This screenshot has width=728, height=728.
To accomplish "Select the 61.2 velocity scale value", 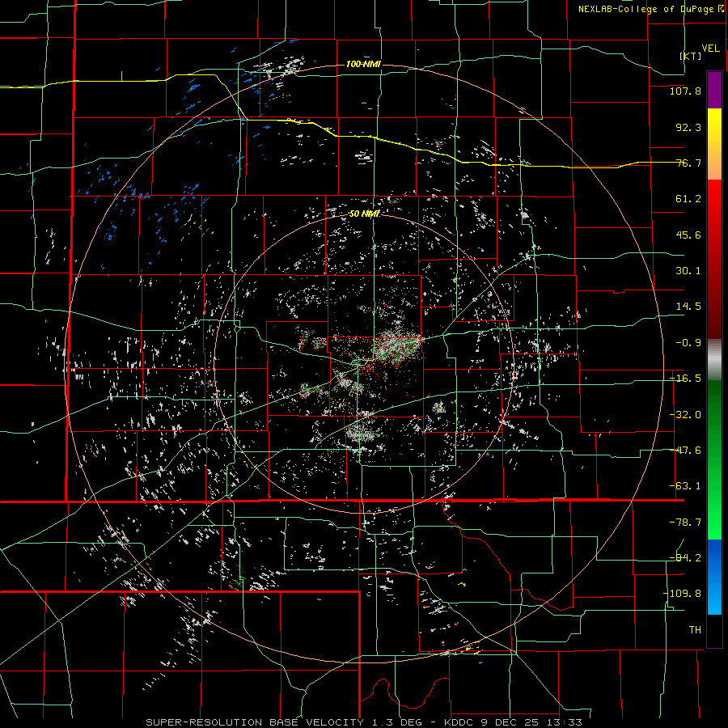I will point(688,199).
